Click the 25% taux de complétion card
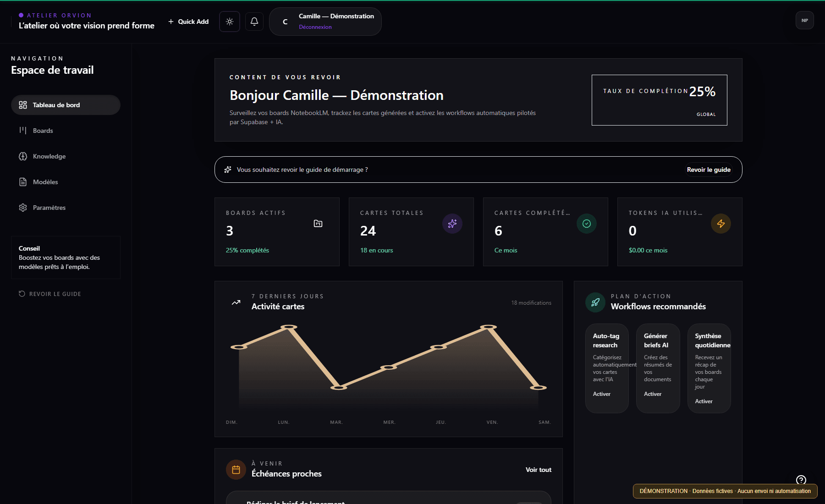The height and width of the screenshot is (504, 825). [x=659, y=100]
